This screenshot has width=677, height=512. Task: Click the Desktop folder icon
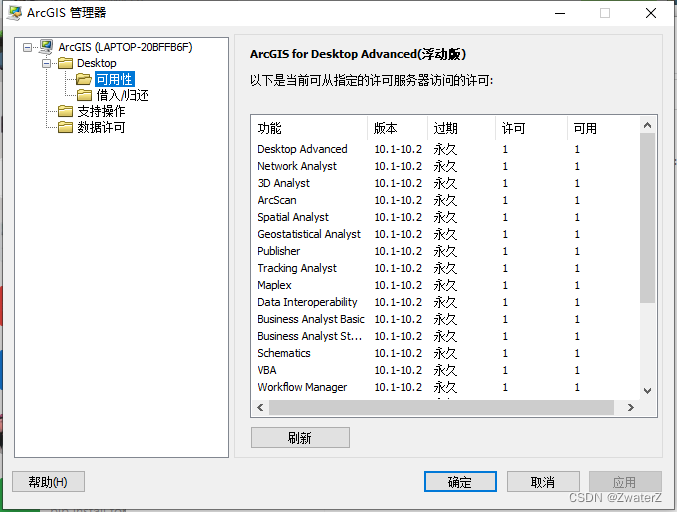66,63
